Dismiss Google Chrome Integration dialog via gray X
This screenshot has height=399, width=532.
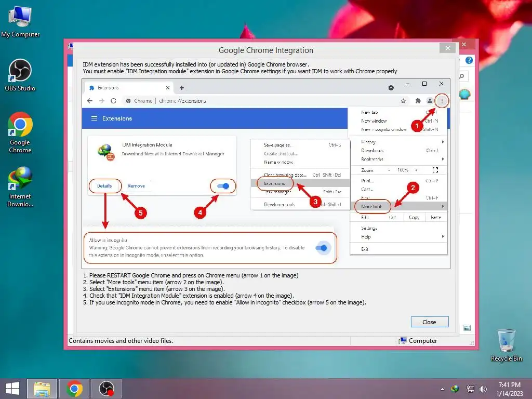[x=447, y=48]
